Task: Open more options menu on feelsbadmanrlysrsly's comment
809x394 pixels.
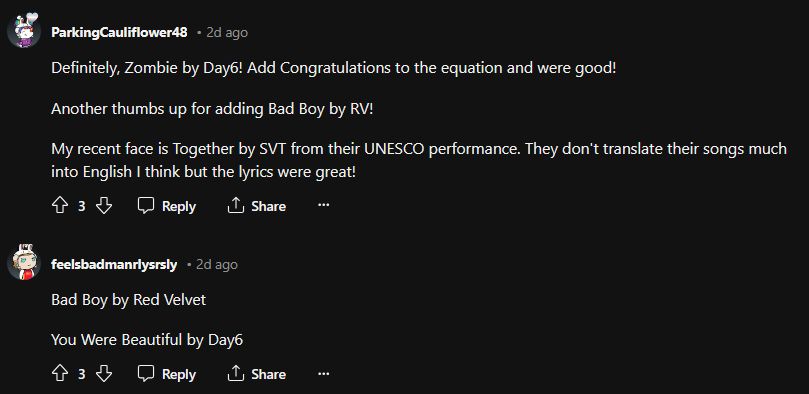Action: pyautogui.click(x=323, y=373)
